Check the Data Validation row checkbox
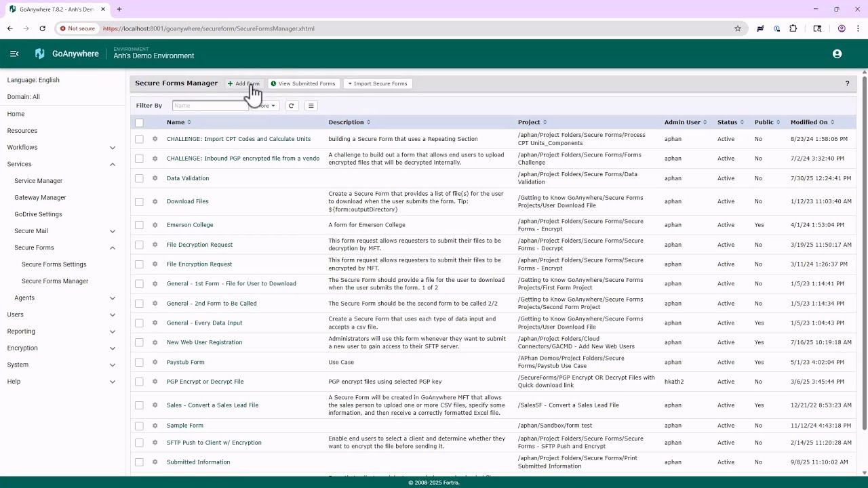Image resolution: width=868 pixels, height=488 pixels. tap(139, 178)
